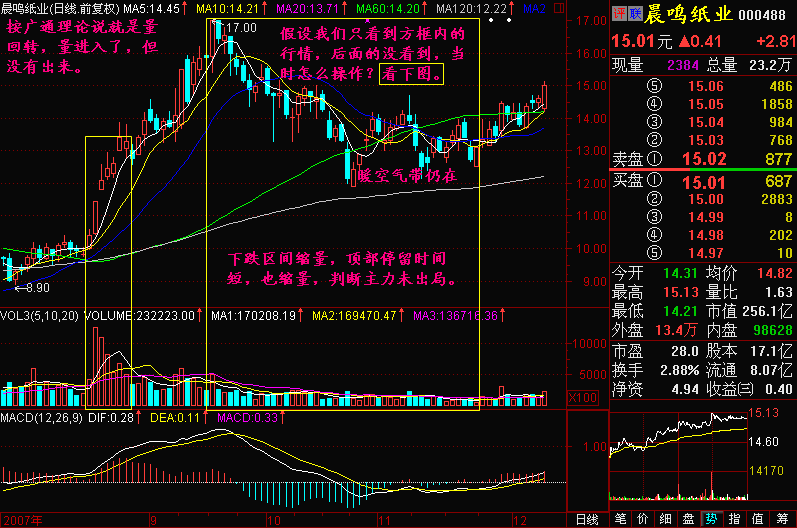The height and width of the screenshot is (528, 797).
Task: Switch to the 价 (price) tab
Action: pos(643,519)
